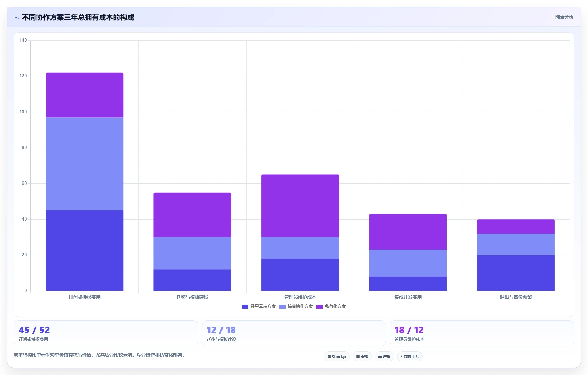
Task: Click the purple segment of the 管理员维护成本 bar
Action: pos(300,206)
